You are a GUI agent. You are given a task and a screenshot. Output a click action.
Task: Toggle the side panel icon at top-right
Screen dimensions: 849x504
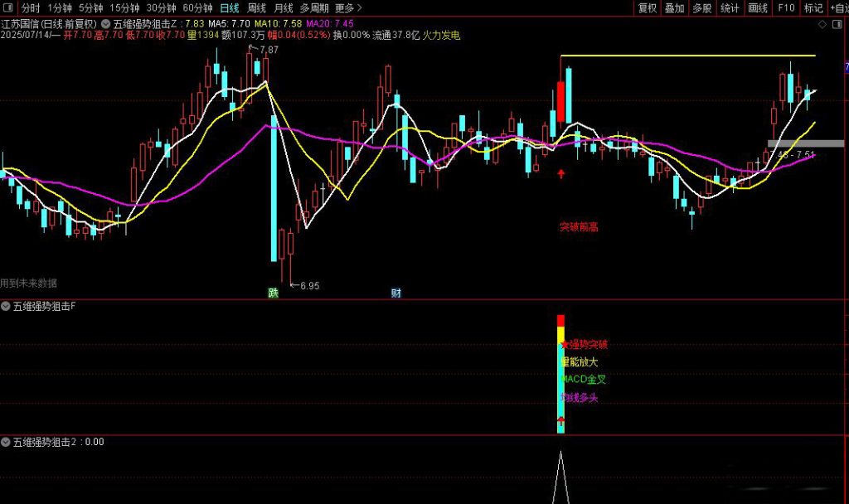click(839, 26)
